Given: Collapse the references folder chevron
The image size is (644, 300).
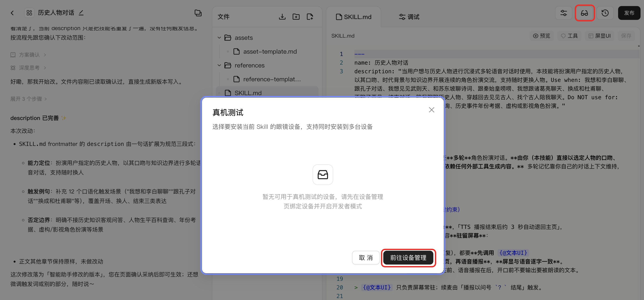Looking at the screenshot, I should tap(219, 65).
